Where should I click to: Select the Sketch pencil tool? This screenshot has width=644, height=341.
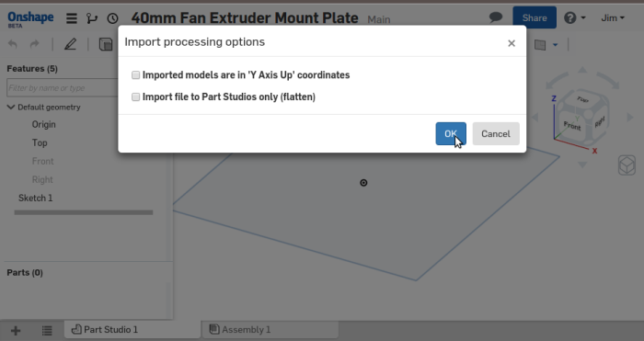pos(70,44)
